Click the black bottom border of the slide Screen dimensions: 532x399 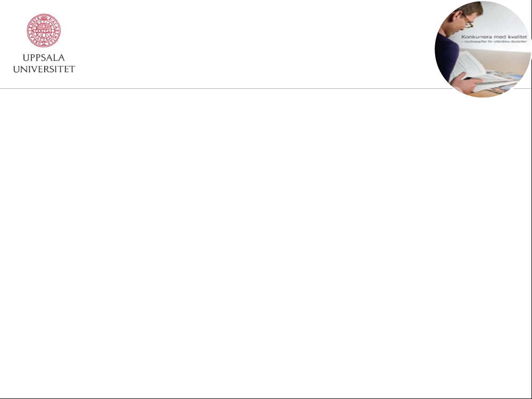click(x=265, y=398)
